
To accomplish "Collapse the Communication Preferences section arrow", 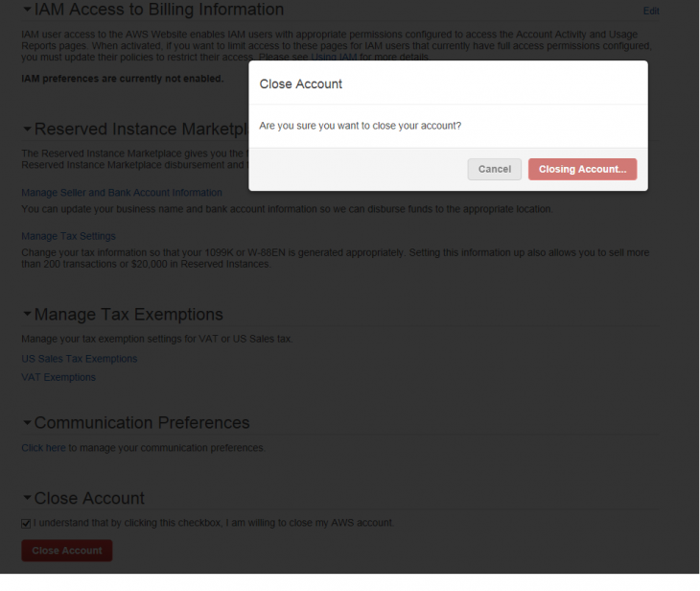I will [x=27, y=422].
